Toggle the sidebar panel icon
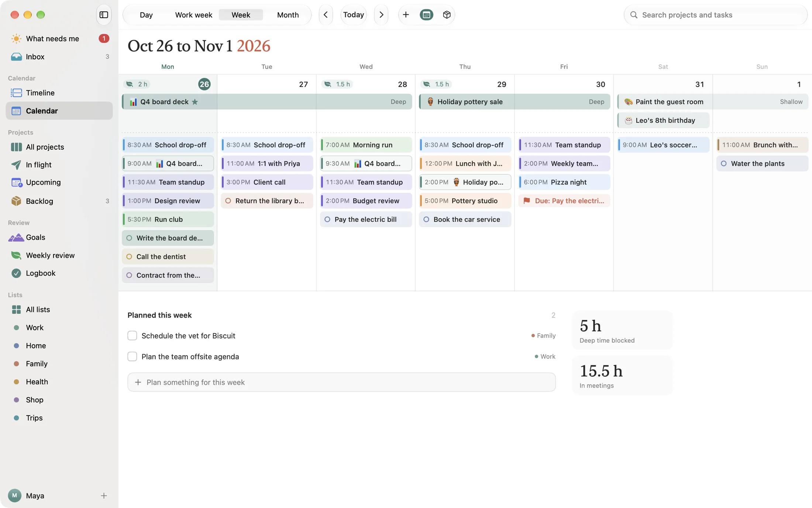Viewport: 812px width, 508px height. (104, 15)
